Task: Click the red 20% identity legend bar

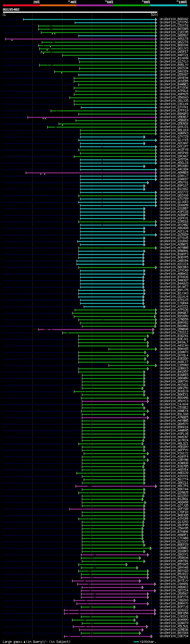Action: click(21, 5)
